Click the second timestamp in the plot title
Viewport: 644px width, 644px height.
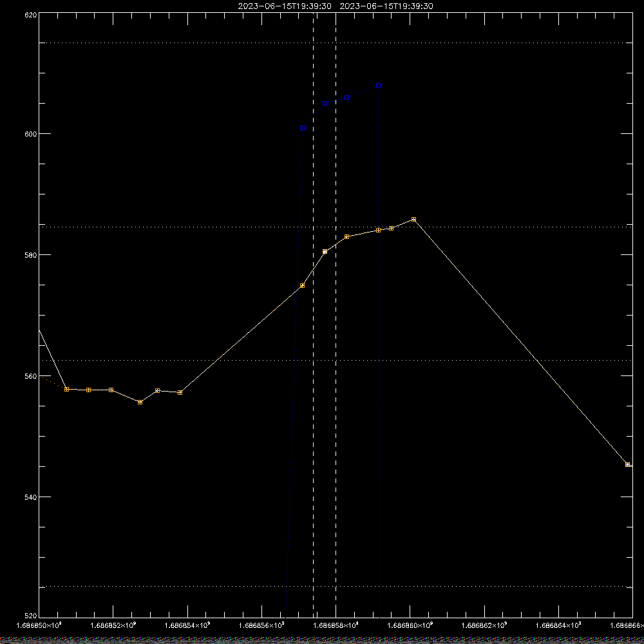coord(386,6)
